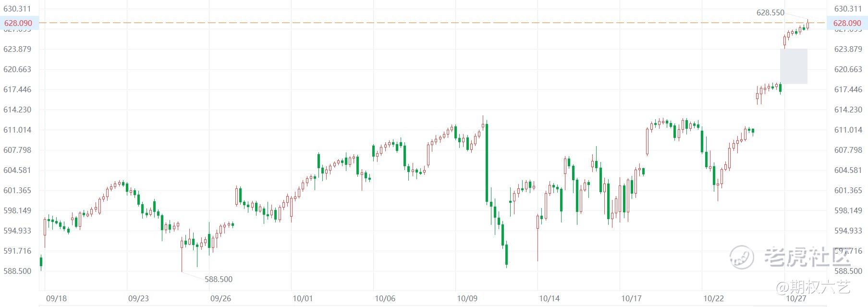868x307 pixels.
Task: Click the large green candlestick after 10/09
Action: (x=487, y=162)
